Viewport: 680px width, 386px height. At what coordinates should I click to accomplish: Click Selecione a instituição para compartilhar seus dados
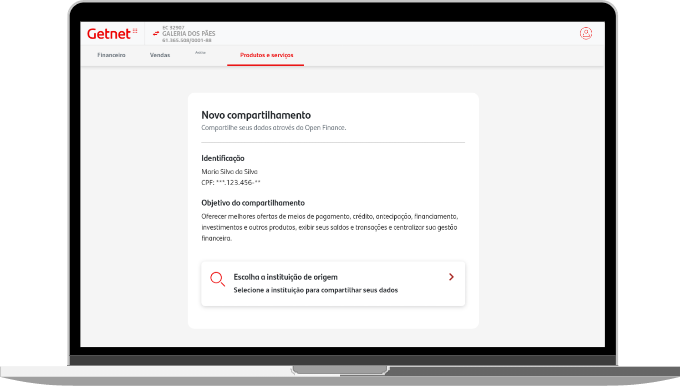315,290
